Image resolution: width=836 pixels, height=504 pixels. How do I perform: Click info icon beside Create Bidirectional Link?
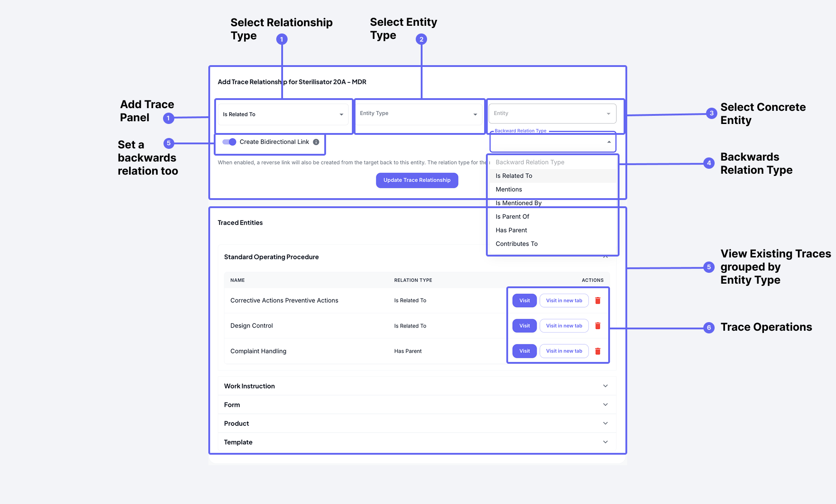(x=316, y=142)
